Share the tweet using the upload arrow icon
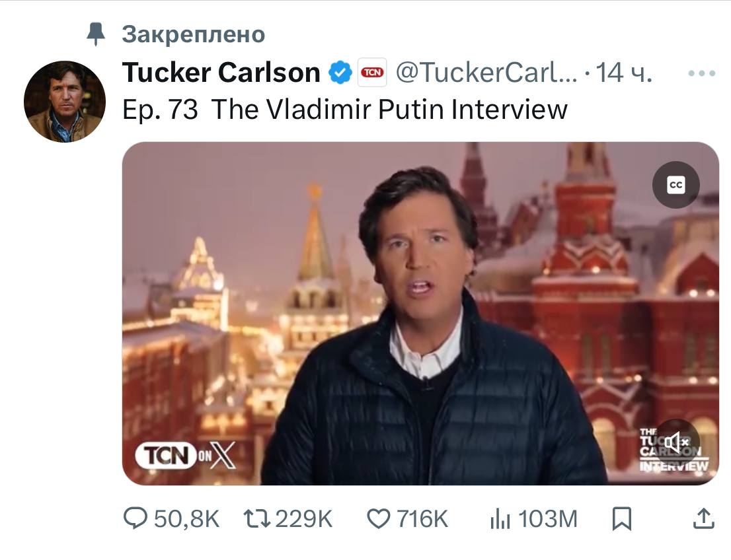 [703, 518]
